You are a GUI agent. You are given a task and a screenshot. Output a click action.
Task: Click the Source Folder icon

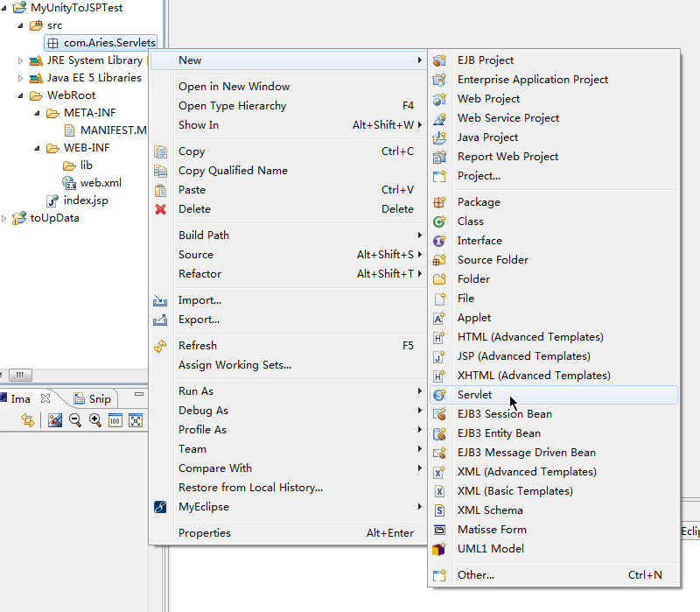point(439,260)
